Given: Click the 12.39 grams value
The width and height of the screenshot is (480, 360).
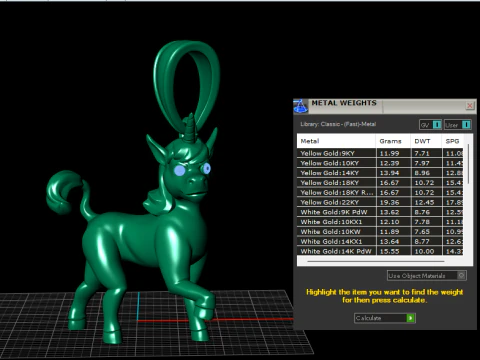Looking at the screenshot, I should click(389, 163).
